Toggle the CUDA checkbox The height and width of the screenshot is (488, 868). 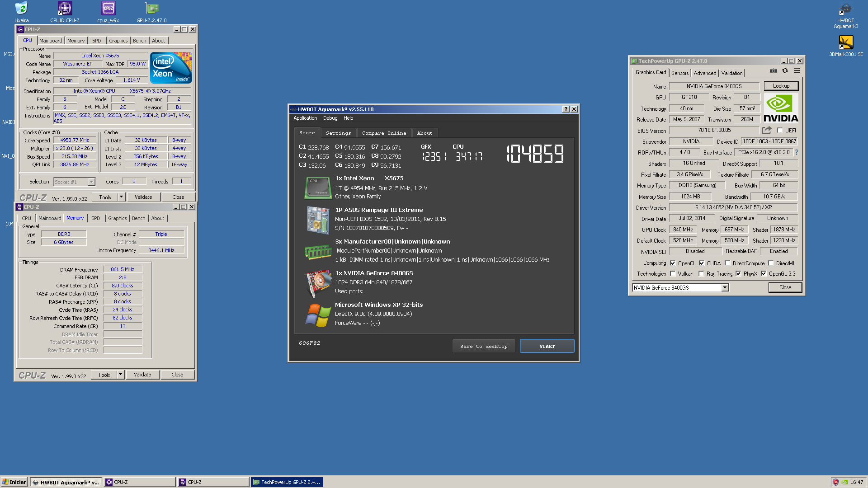coord(702,263)
